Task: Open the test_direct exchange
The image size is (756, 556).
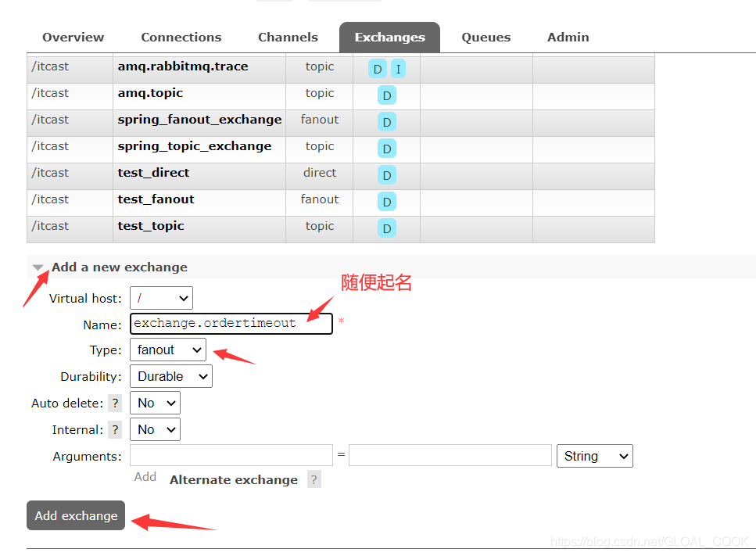Action: [153, 172]
